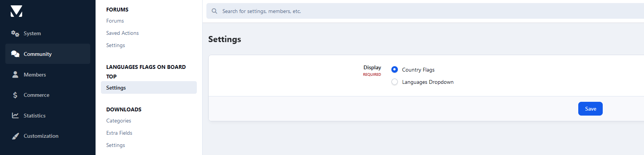Select the Languages Dropdown radio option
The width and height of the screenshot is (644, 155).
395,82
